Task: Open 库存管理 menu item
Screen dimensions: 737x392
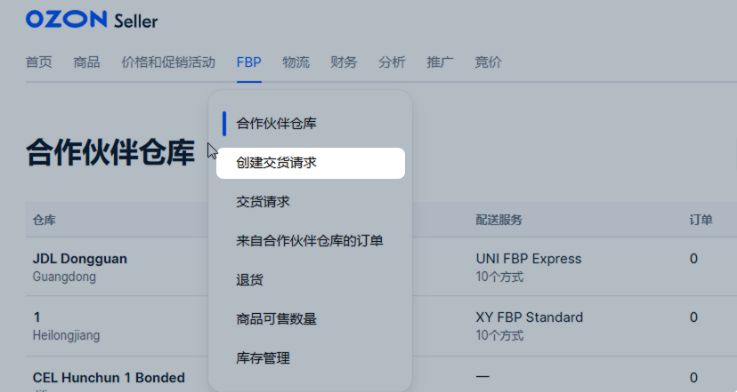Action: (263, 358)
